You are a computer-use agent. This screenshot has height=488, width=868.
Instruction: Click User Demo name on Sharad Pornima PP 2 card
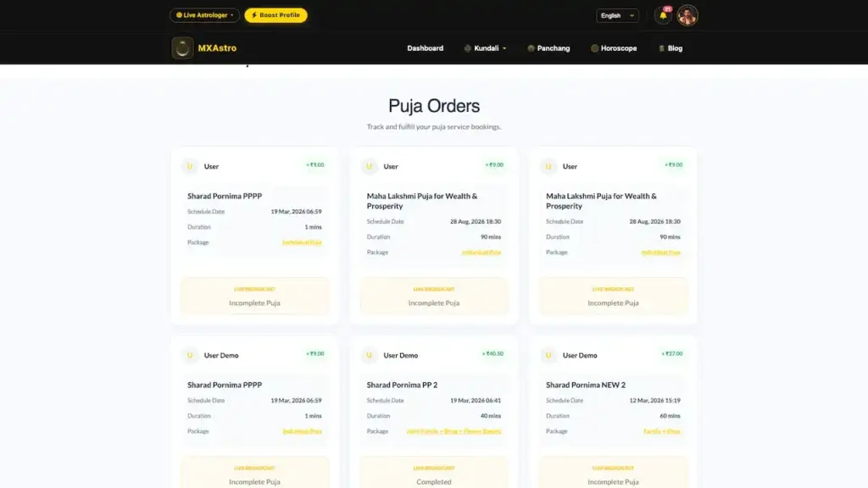pos(400,355)
